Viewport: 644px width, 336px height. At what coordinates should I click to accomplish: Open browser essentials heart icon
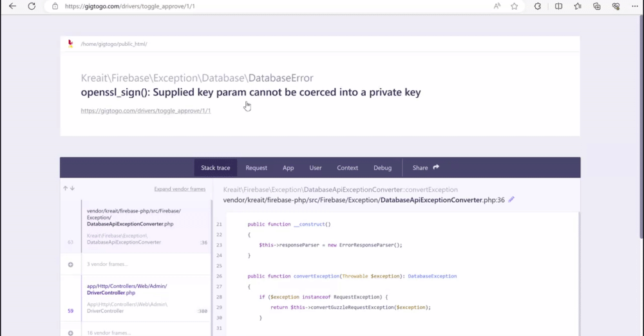pos(616,6)
